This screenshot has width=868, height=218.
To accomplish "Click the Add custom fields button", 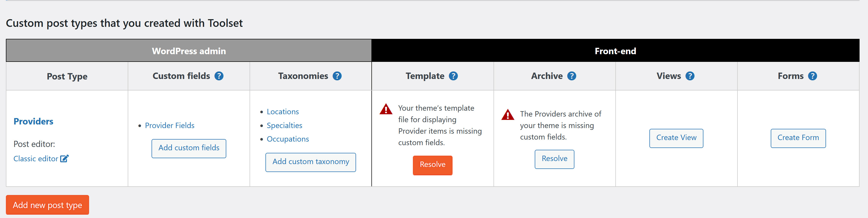I will coord(189,148).
